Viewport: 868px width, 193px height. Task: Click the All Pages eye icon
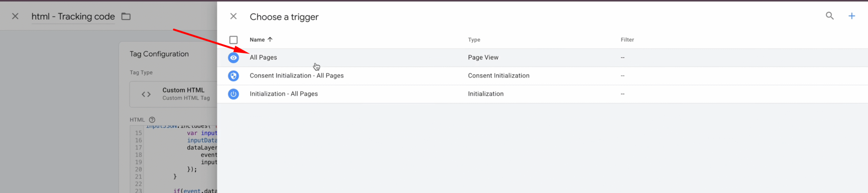[233, 58]
